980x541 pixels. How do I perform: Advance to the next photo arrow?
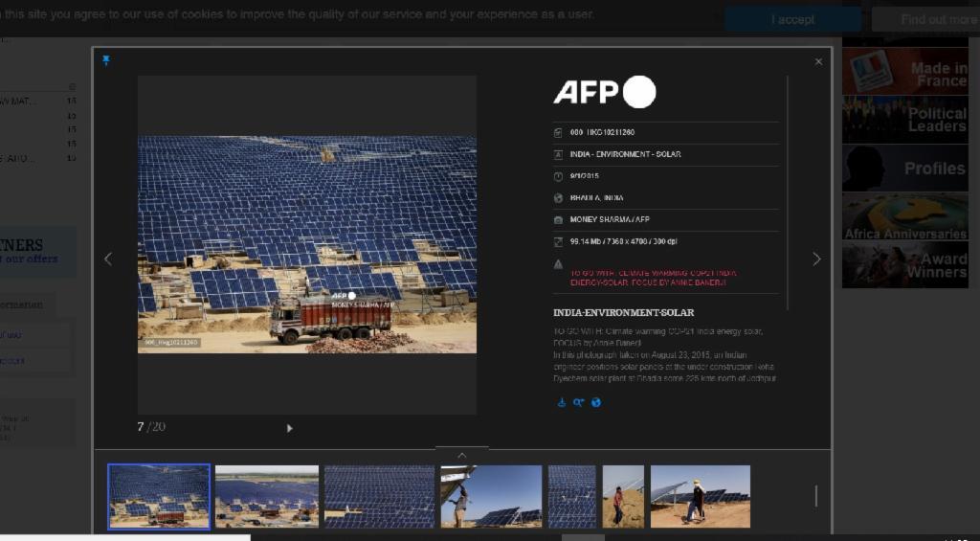point(816,259)
